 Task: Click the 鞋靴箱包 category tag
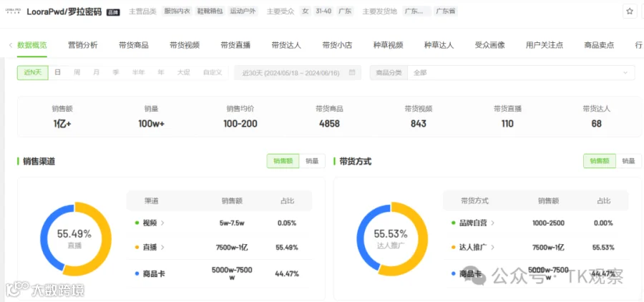[210, 11]
